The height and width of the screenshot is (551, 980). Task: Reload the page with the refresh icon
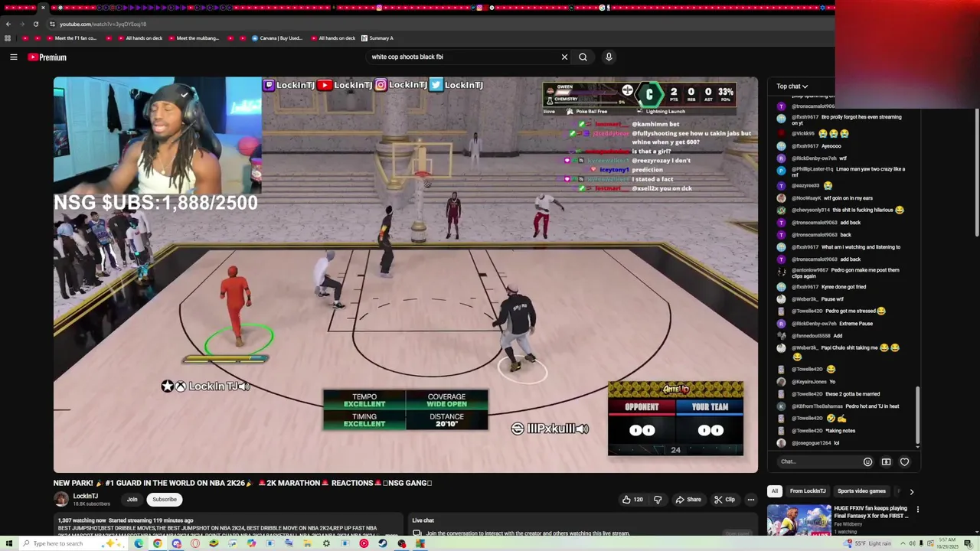[35, 24]
